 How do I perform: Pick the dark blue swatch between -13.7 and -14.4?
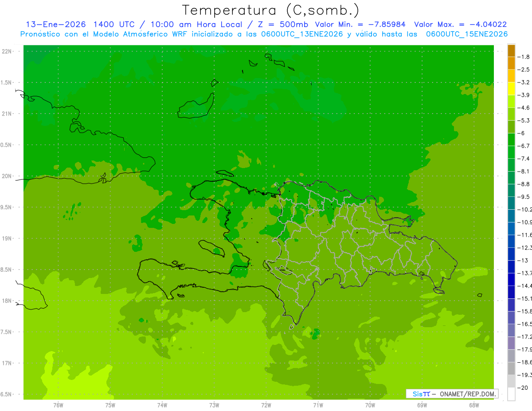(511, 280)
